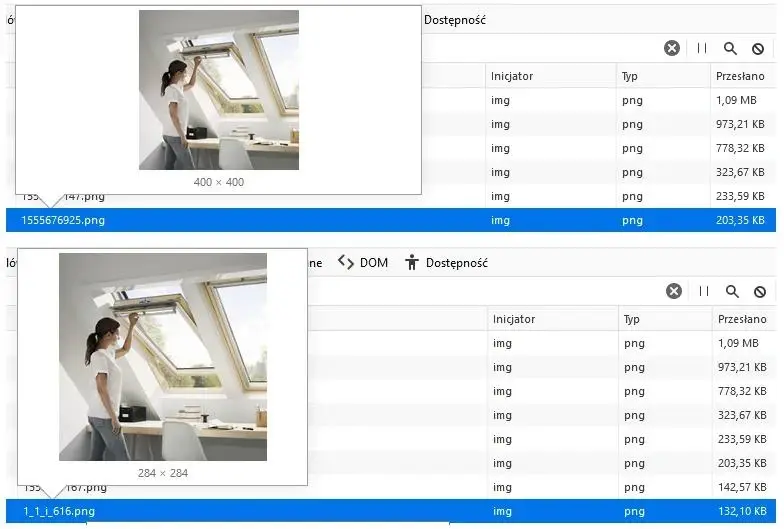Select the 778,32 KB row in the lower panel

(542, 391)
